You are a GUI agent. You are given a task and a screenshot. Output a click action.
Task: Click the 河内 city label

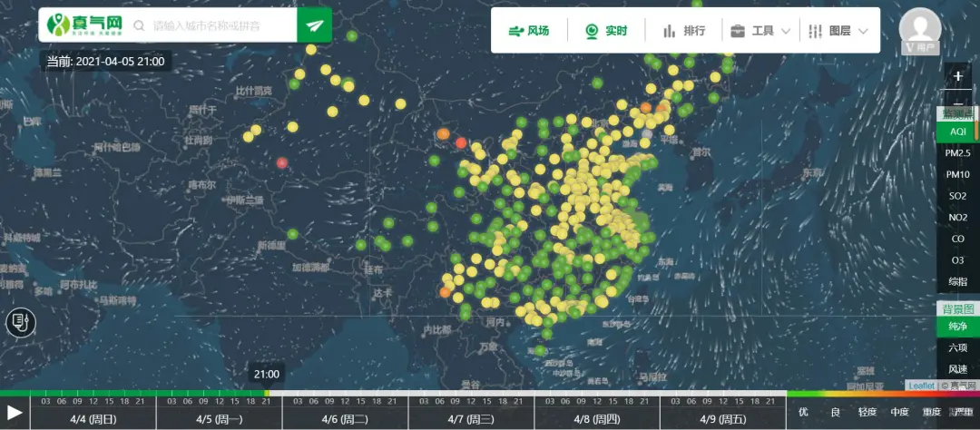click(x=495, y=323)
